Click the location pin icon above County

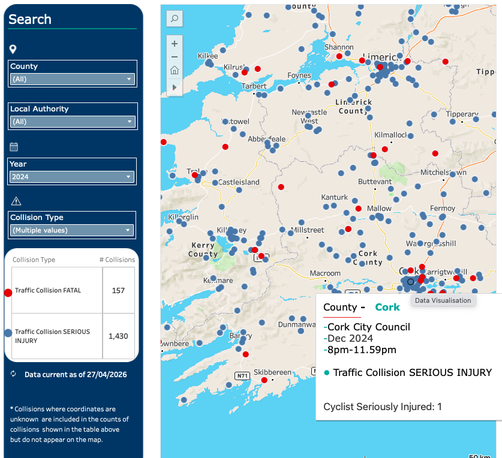13,49
